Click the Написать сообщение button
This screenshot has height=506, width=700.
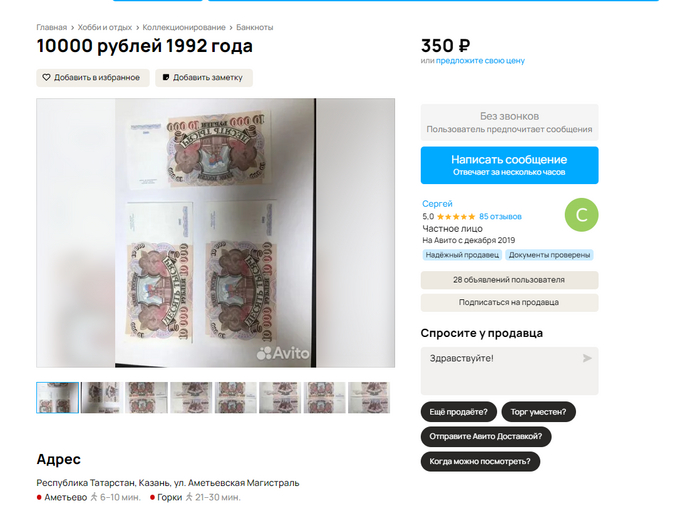[x=509, y=165]
